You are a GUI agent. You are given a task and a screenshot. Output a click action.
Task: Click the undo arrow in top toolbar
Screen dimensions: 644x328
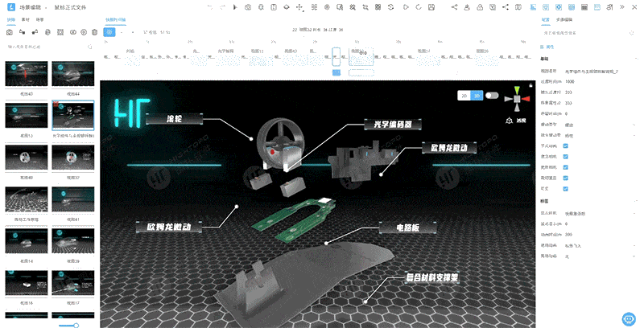click(210, 7)
